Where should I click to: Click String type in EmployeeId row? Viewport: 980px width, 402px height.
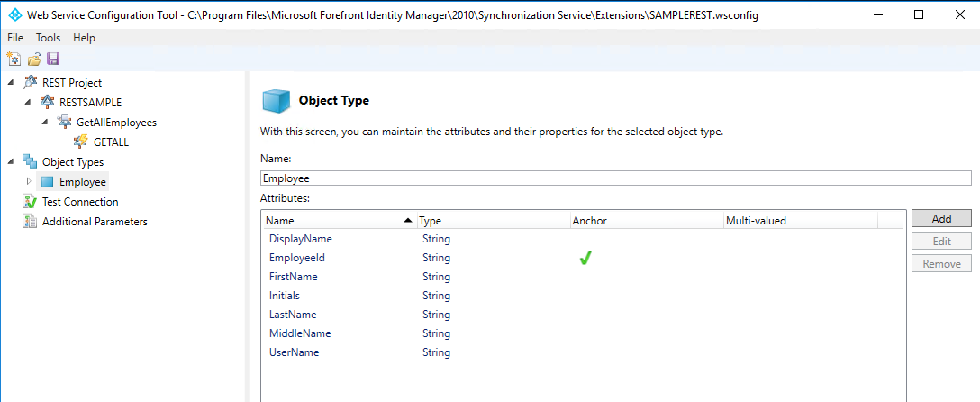(436, 258)
